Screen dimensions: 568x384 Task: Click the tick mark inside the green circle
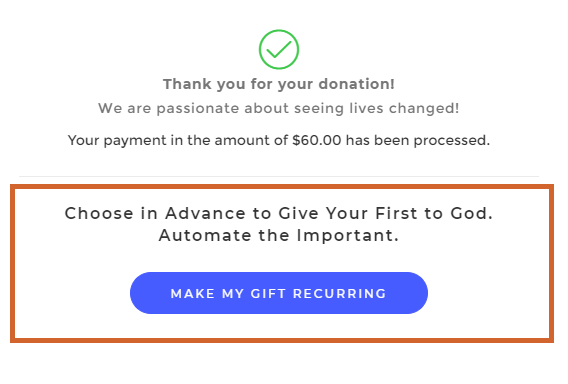tap(279, 49)
